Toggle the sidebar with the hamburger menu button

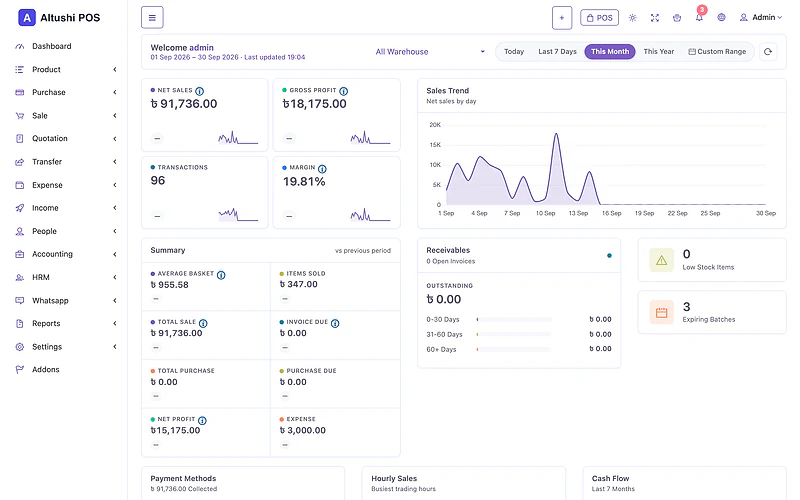(152, 17)
